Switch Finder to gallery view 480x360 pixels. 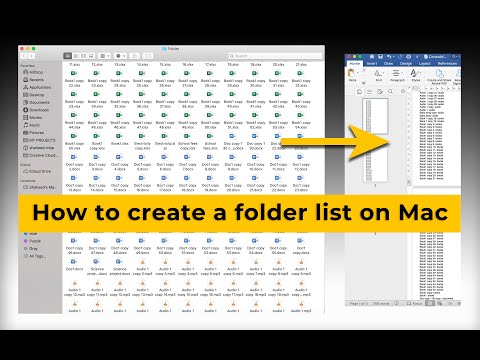tap(91, 56)
